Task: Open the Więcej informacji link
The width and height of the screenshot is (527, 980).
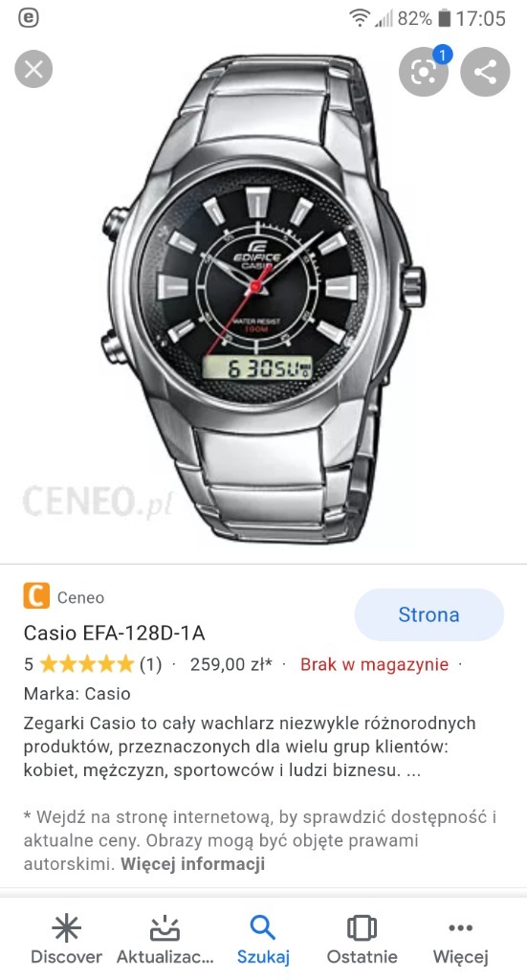Action: (193, 864)
